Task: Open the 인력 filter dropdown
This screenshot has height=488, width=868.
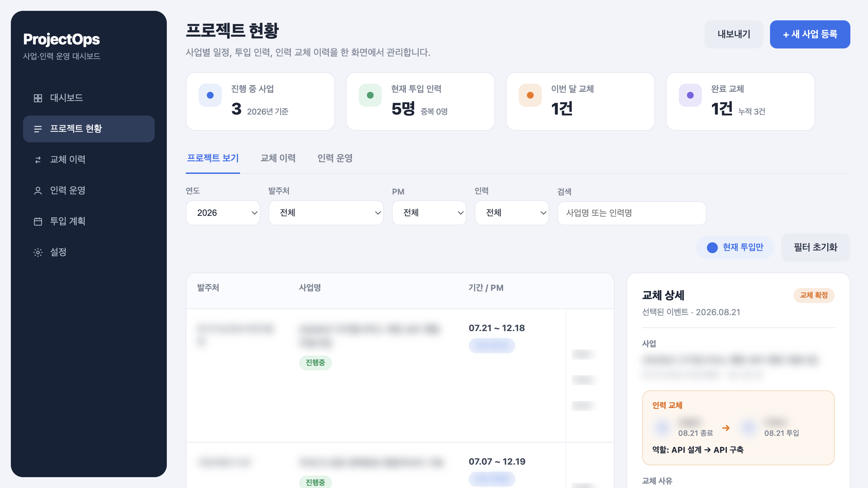Action: click(x=512, y=213)
